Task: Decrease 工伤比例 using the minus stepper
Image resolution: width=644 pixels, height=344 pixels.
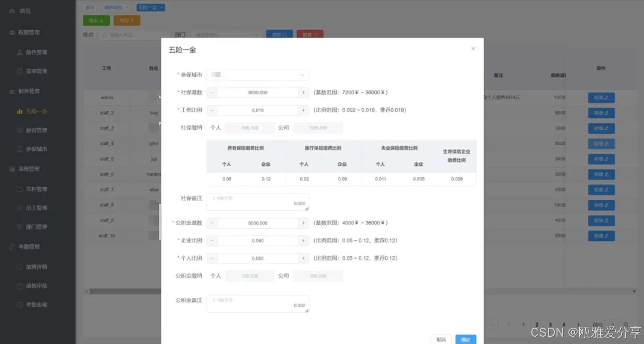Action: click(212, 110)
